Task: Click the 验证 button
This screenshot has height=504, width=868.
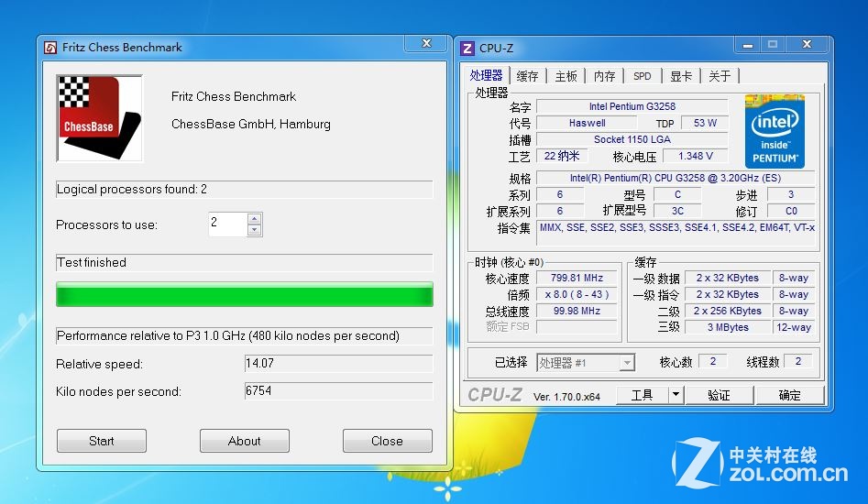Action: click(x=720, y=395)
